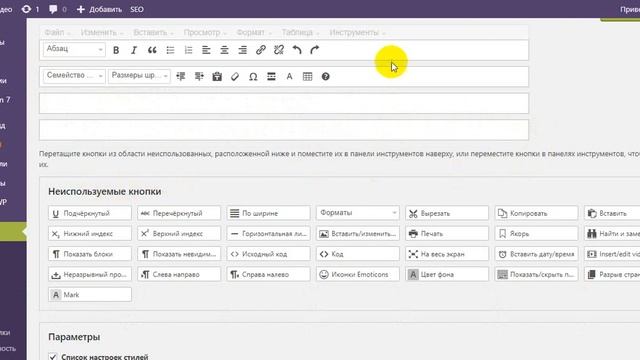The width and height of the screenshot is (640, 360).
Task: Select the Верхний индекс button
Action: click(179, 233)
